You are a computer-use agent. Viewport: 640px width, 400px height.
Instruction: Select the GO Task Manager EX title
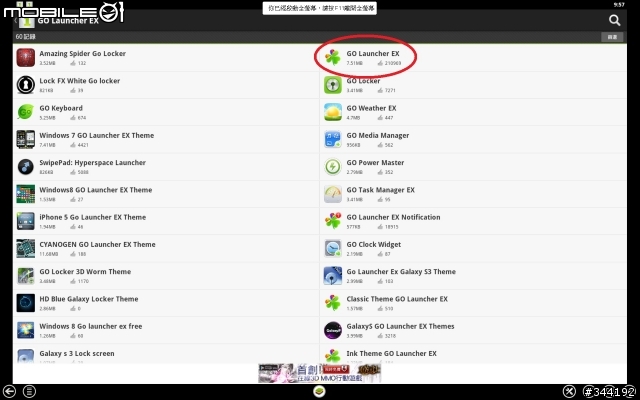(x=380, y=190)
